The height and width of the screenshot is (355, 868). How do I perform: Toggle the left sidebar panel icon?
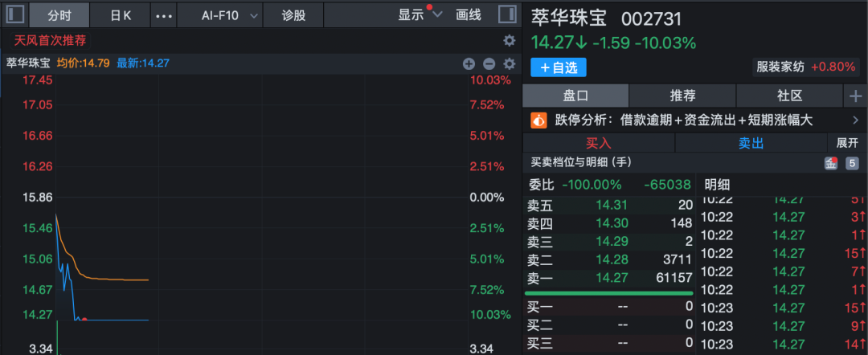click(16, 15)
